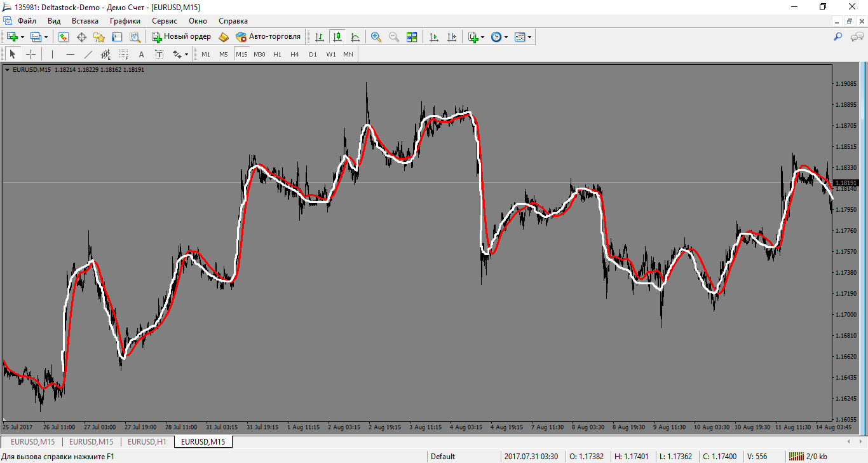Switch timeframe to M1
This screenshot has width=868, height=463.
click(206, 54)
